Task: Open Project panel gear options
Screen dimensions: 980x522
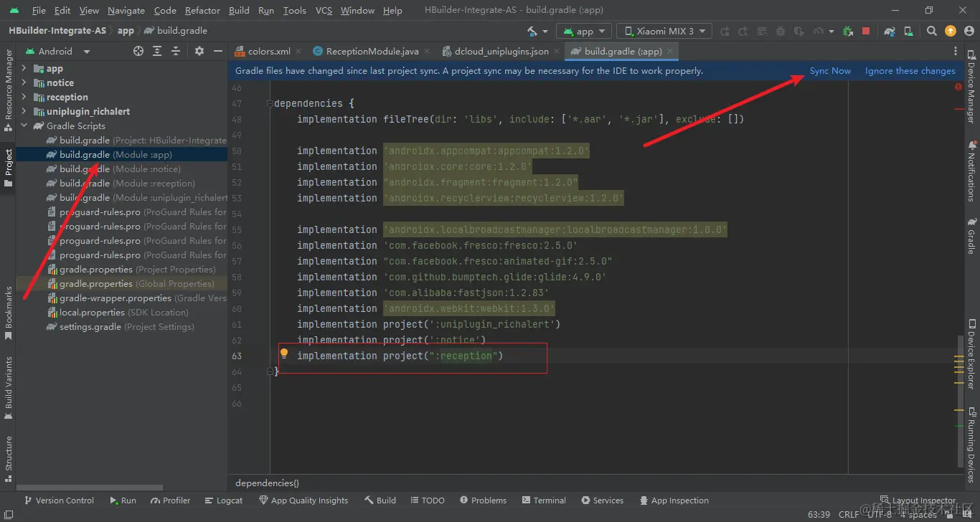Action: pyautogui.click(x=199, y=51)
